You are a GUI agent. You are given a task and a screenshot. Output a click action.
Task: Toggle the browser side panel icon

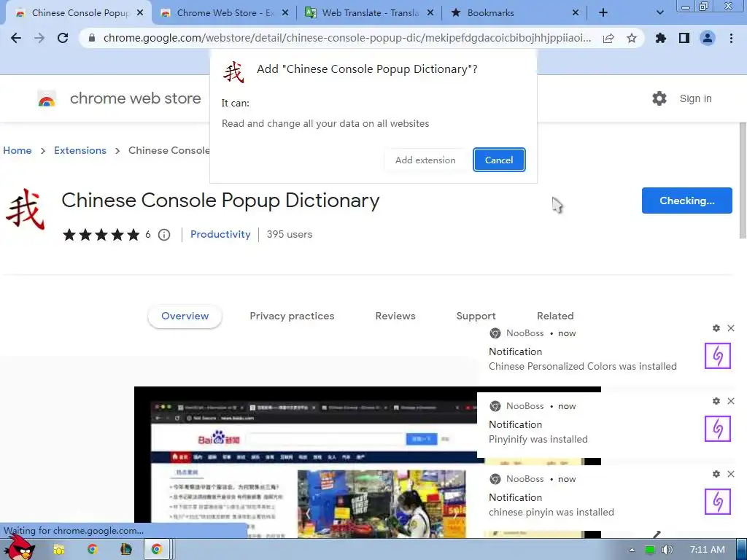point(684,38)
